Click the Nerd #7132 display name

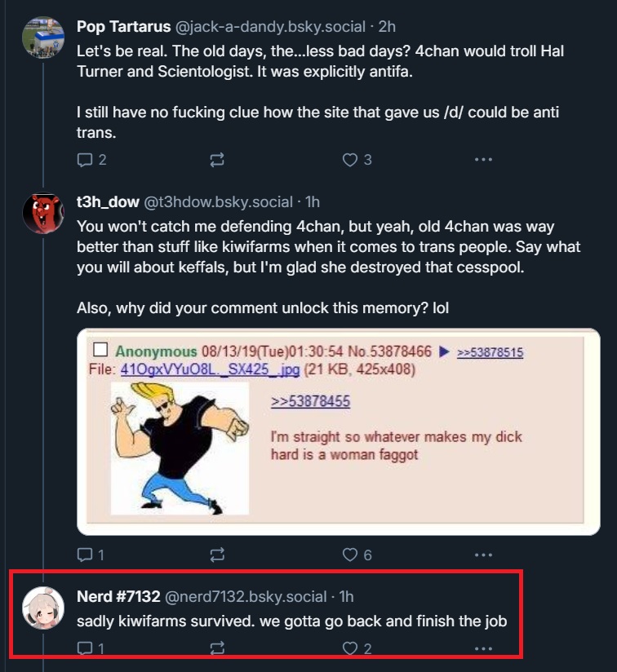(x=118, y=597)
